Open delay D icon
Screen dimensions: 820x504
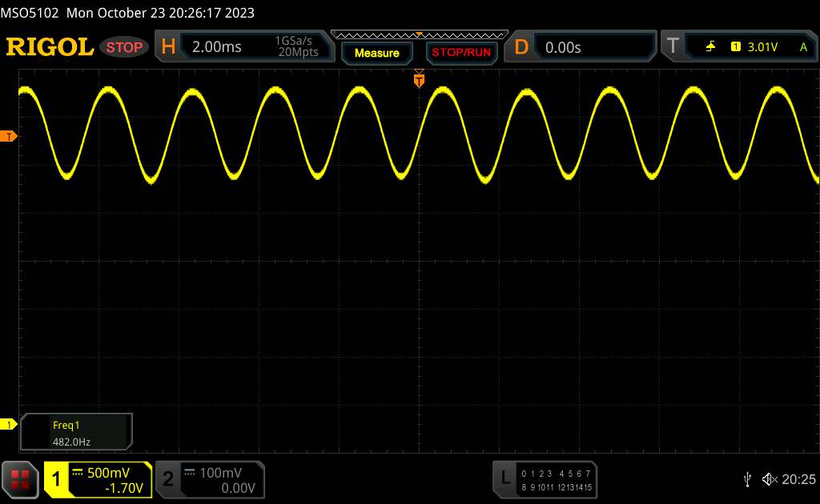pyautogui.click(x=521, y=47)
